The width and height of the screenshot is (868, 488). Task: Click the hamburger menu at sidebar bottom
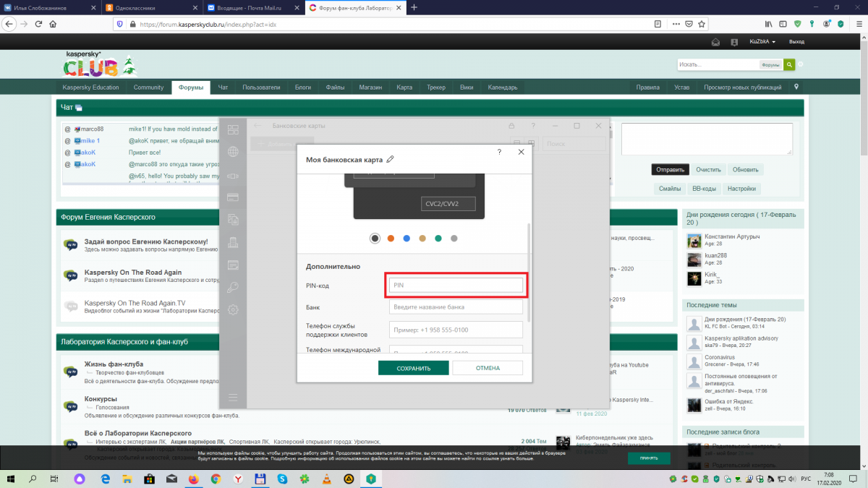233,397
